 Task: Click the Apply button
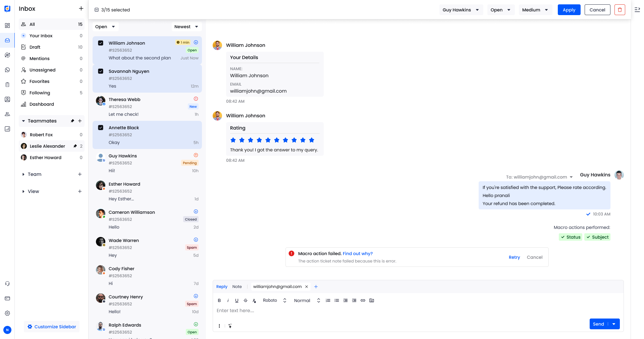(569, 10)
